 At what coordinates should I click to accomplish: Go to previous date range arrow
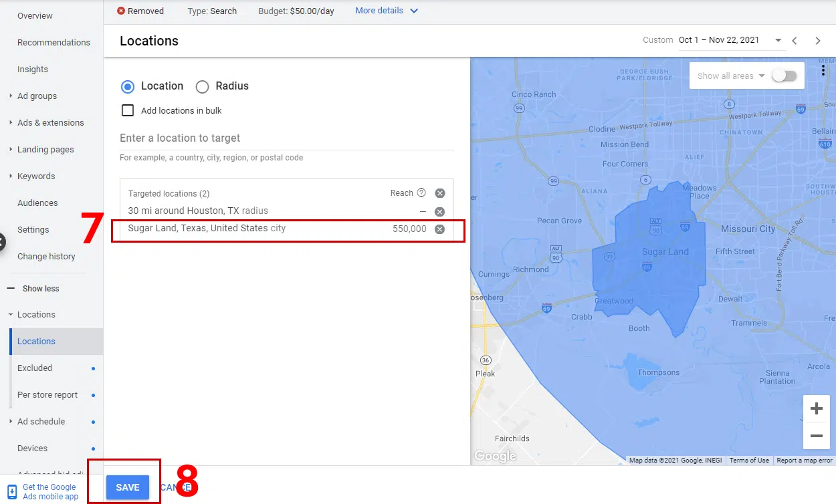click(x=795, y=41)
